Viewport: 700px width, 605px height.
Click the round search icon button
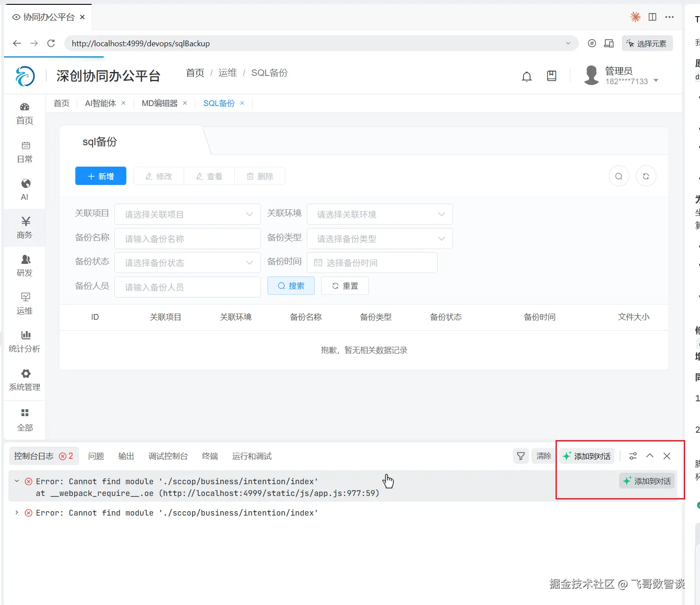pos(618,176)
